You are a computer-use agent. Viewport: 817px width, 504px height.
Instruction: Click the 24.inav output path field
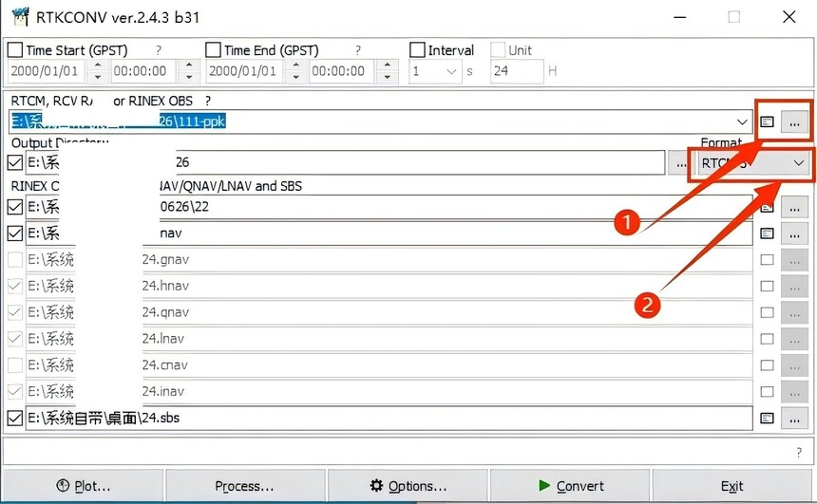tap(389, 392)
